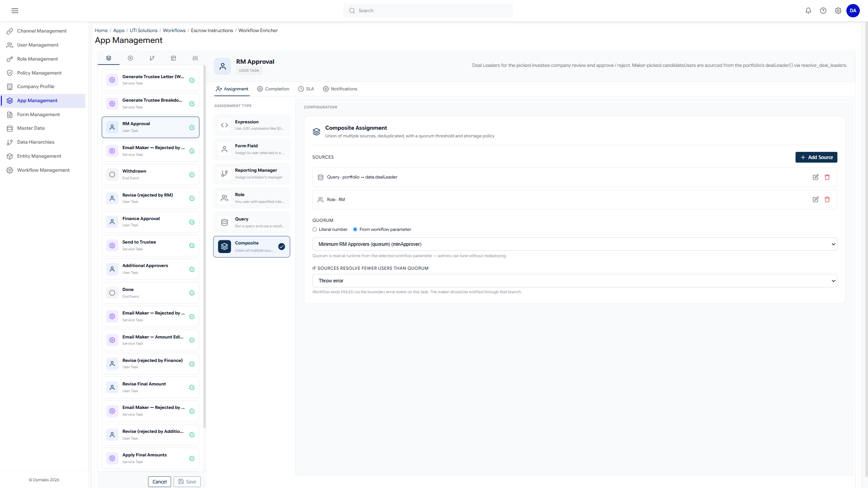868x488 pixels.
Task: Select the Additional Approvers task
Action: coord(151,269)
